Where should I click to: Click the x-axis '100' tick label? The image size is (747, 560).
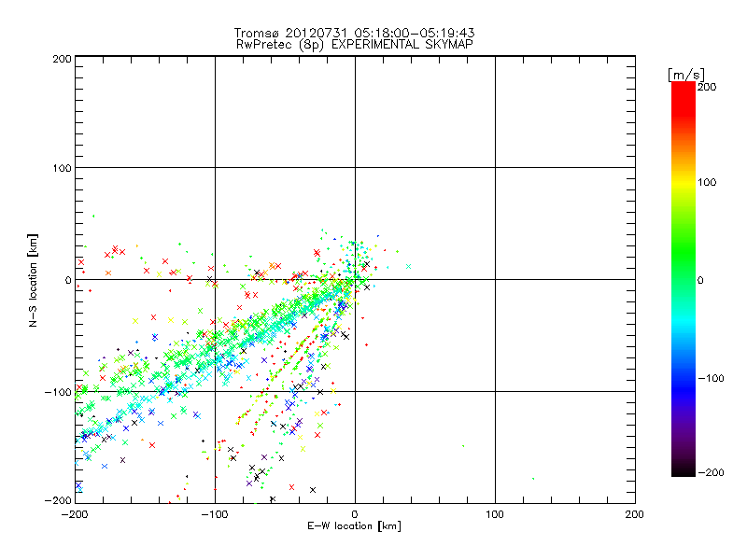(494, 513)
